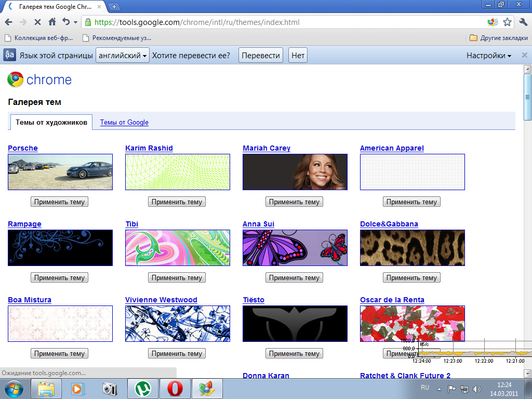Open the Windows Start menu orb
532x399 pixels.
[x=14, y=389]
